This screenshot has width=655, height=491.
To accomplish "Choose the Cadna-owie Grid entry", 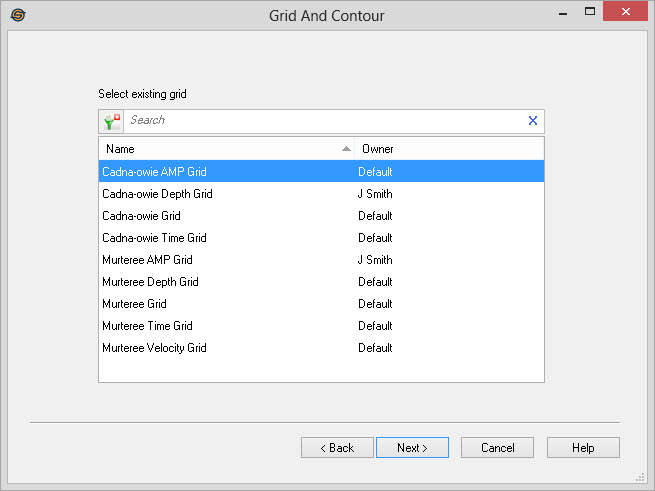I will coord(141,216).
